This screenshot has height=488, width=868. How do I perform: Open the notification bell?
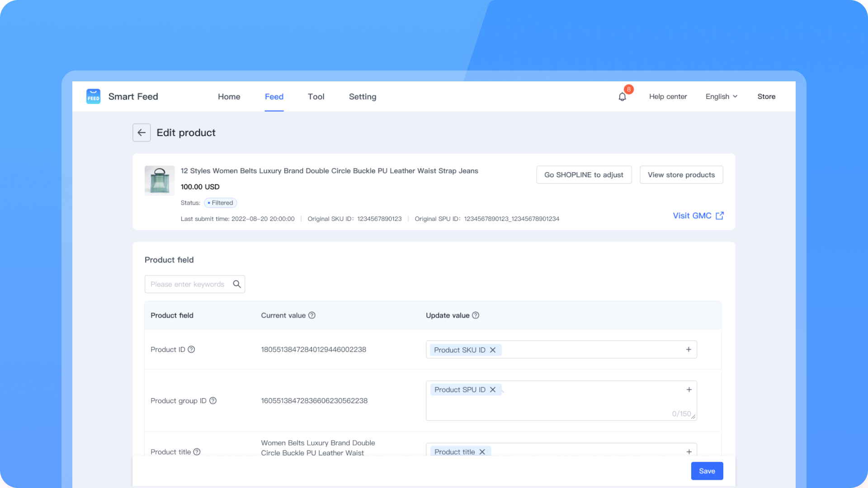pyautogui.click(x=623, y=97)
